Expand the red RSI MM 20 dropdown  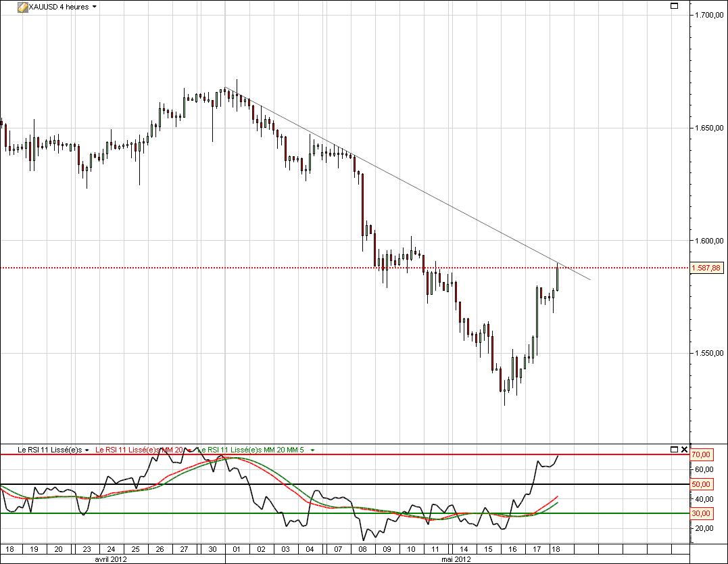(x=190, y=450)
